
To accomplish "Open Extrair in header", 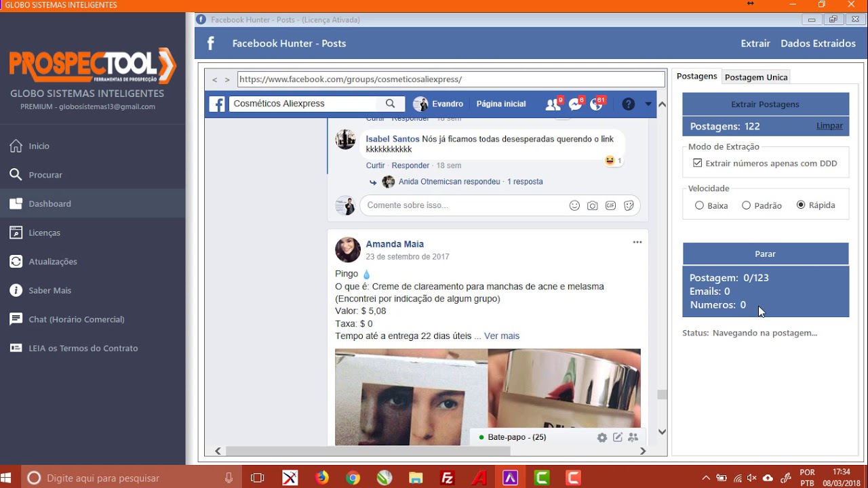I will (x=755, y=43).
